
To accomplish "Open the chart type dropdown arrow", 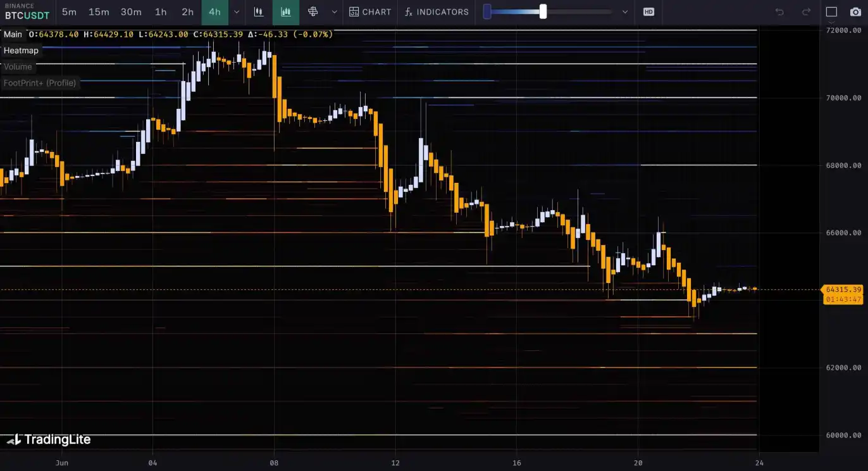I will click(x=335, y=12).
